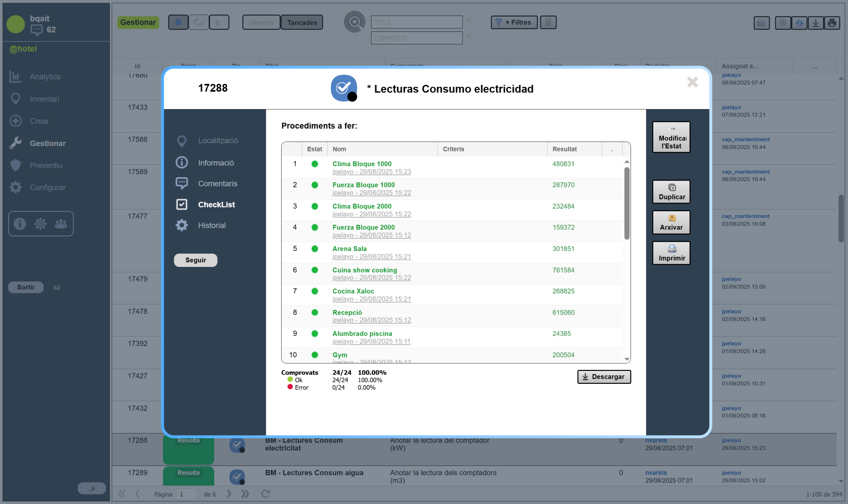The width and height of the screenshot is (848, 504).
Task: Toggle the blue circle status filter
Action: click(x=178, y=23)
